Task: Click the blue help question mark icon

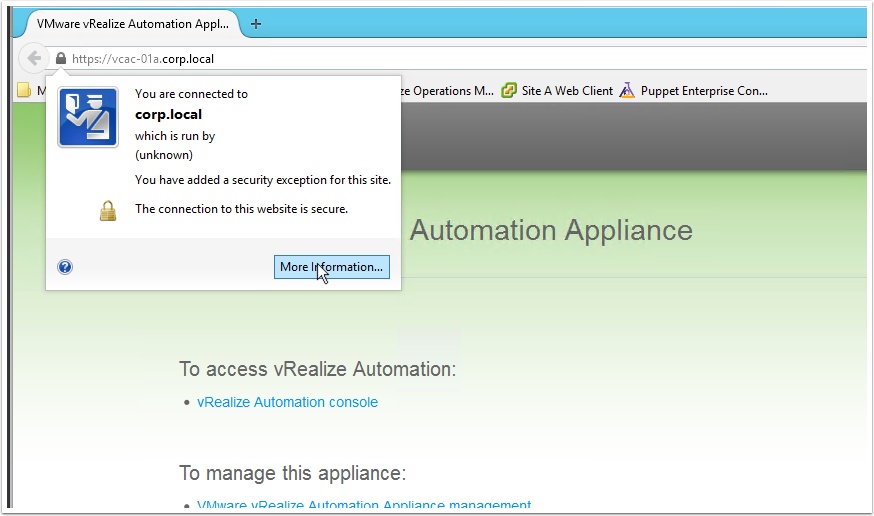Action: (65, 267)
